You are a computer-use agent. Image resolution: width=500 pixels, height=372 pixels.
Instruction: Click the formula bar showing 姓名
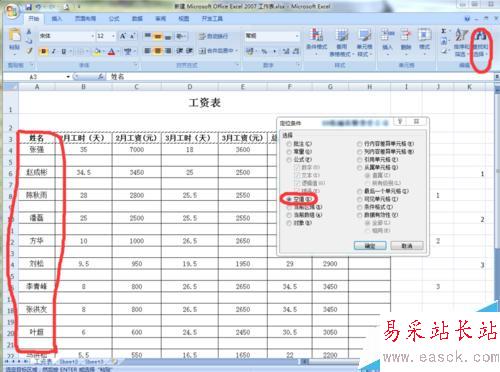[x=300, y=77]
